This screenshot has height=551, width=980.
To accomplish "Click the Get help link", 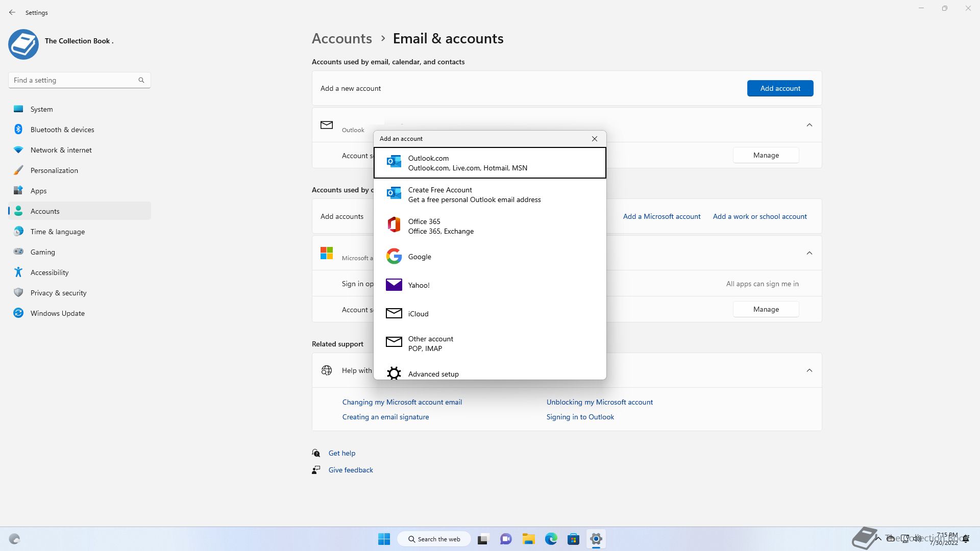I will (341, 453).
